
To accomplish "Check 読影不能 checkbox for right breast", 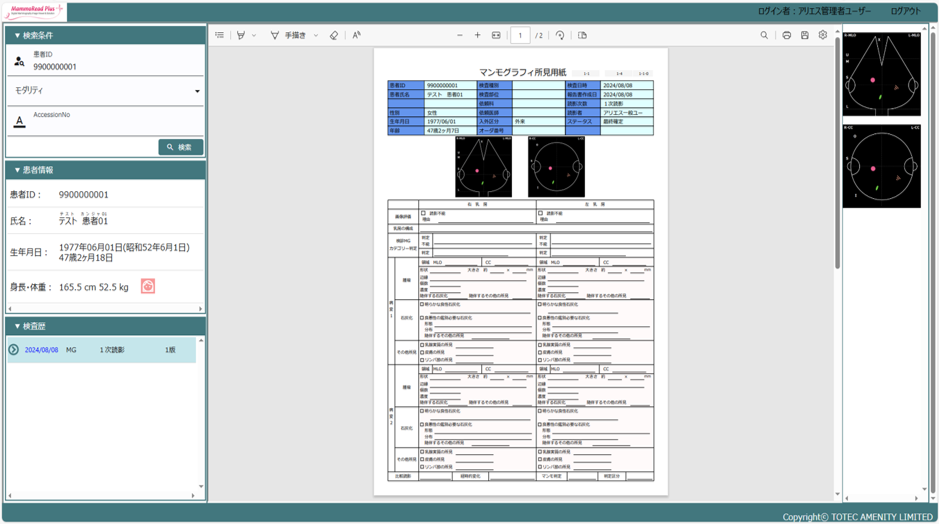I will point(423,213).
